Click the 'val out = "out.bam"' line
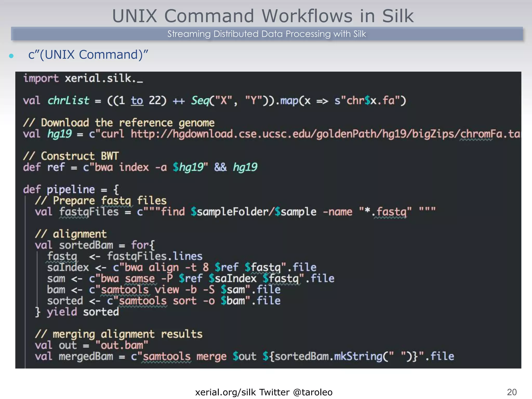 [92, 345]
